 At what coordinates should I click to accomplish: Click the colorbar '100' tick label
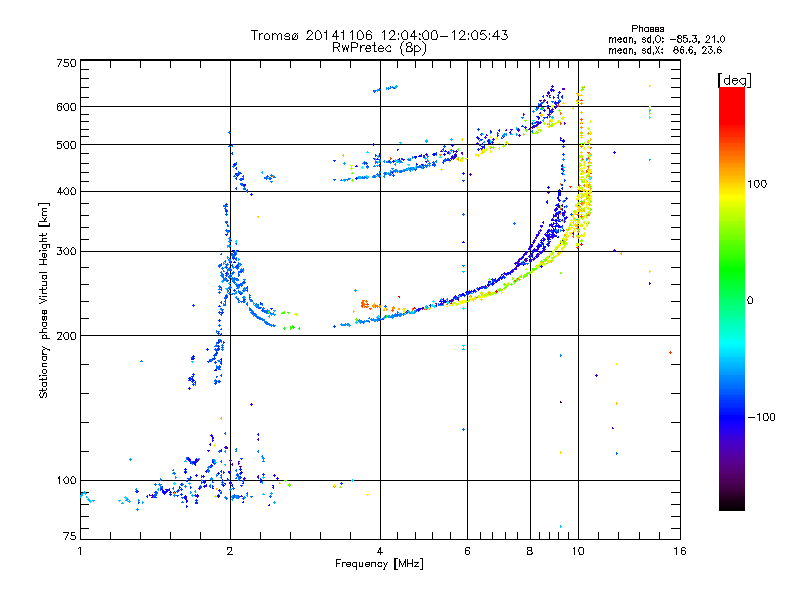[x=757, y=184]
